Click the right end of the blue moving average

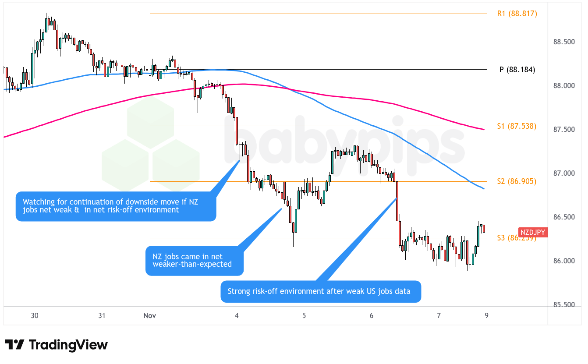483,189
